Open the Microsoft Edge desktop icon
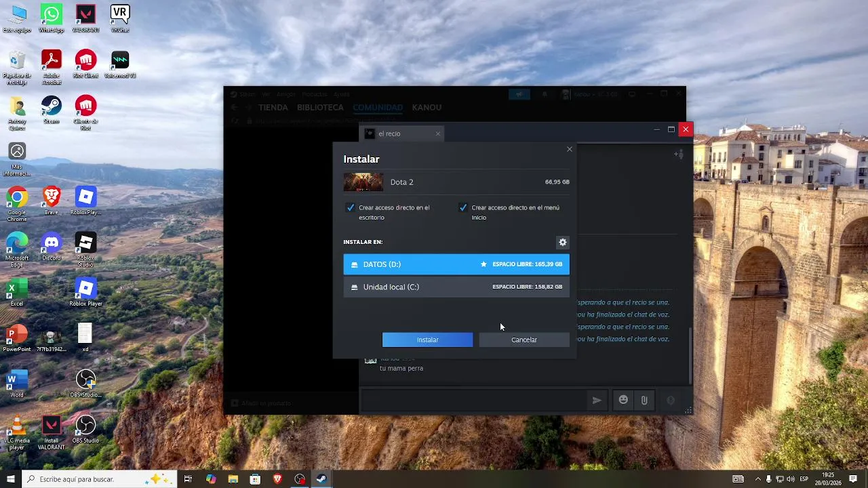Screen dimensions: 868x488 coord(17,250)
